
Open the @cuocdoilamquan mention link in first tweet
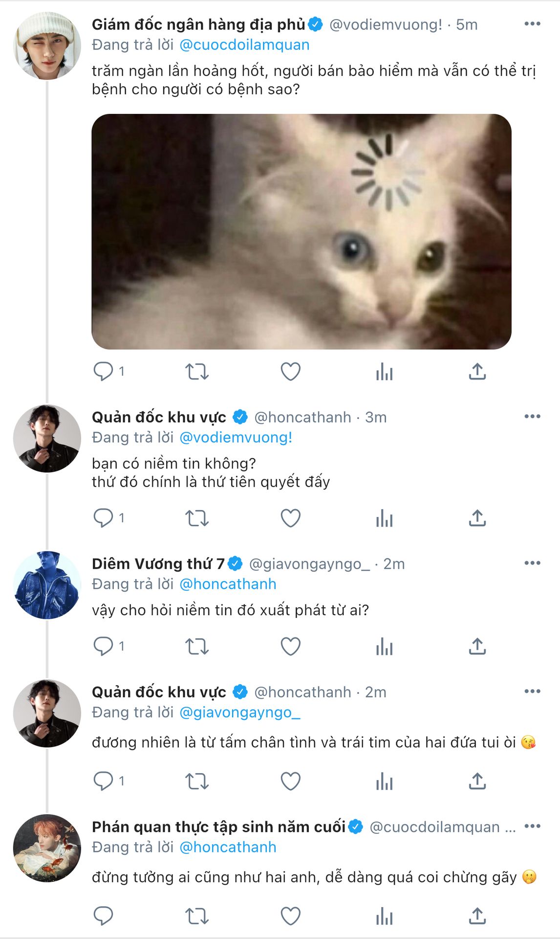pos(244,45)
